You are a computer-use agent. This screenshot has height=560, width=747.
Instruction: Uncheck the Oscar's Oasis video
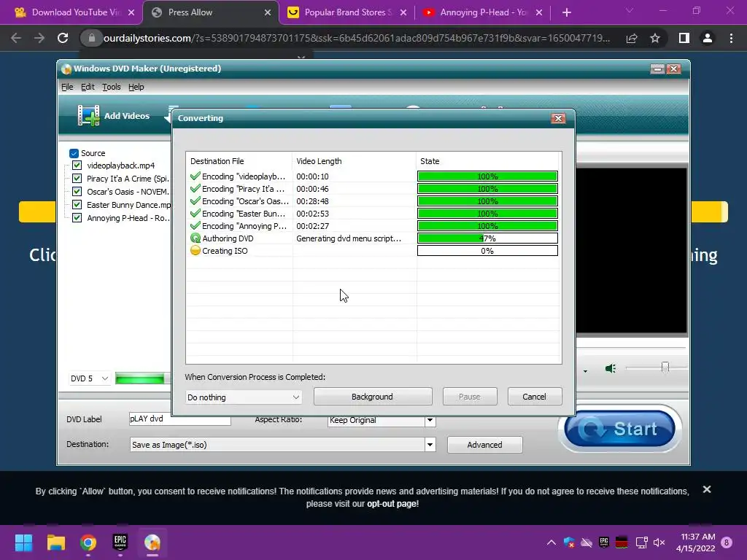tap(77, 192)
